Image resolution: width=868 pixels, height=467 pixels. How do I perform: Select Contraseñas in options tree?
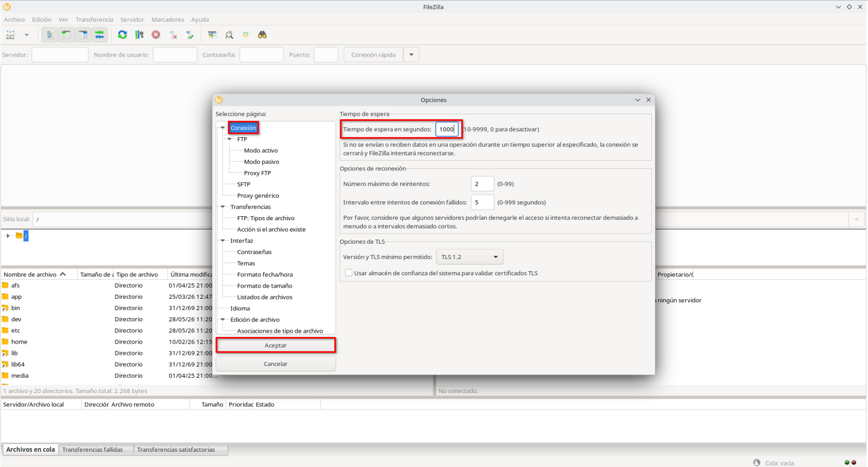point(254,252)
